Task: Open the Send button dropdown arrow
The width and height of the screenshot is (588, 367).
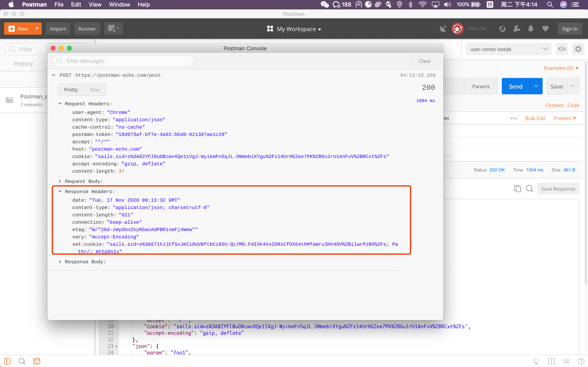Action: tap(536, 86)
